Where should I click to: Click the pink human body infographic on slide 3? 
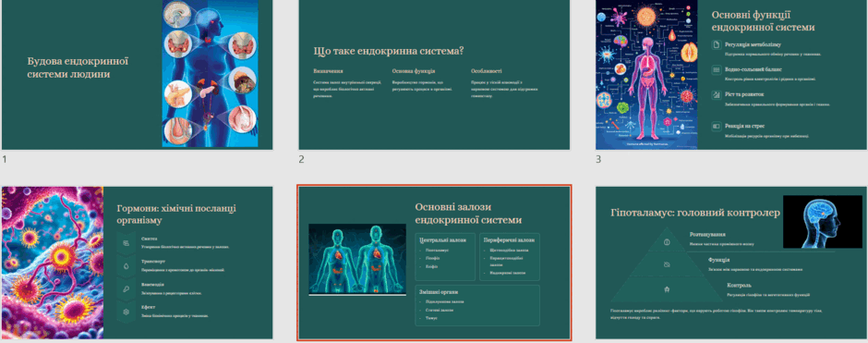pos(646,74)
